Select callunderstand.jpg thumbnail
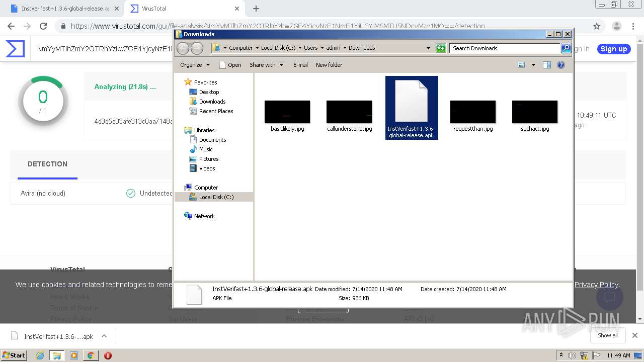This screenshot has height=362, width=644. (x=349, y=112)
